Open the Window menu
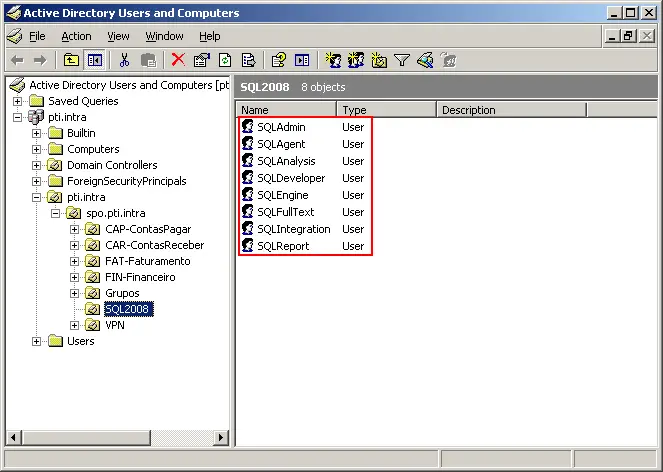The image size is (663, 472). pyautogui.click(x=164, y=36)
